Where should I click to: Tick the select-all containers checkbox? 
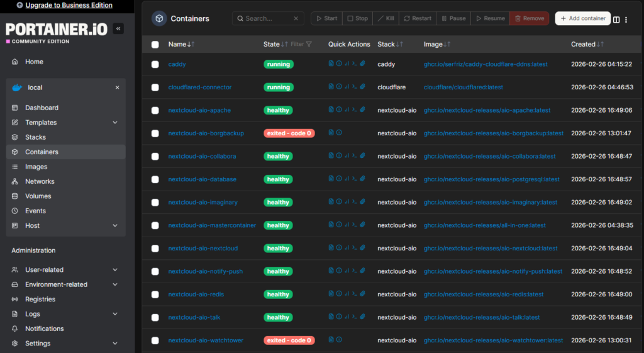tap(155, 45)
